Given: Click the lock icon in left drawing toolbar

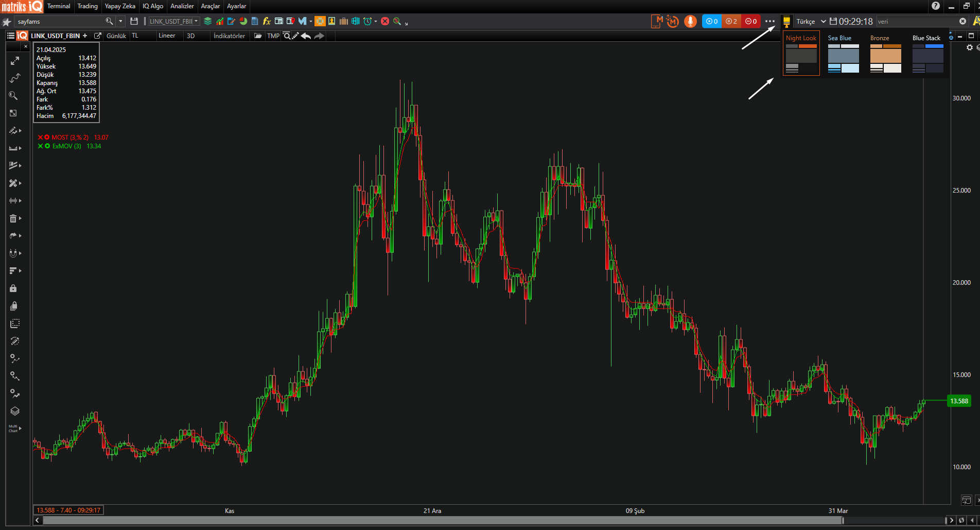Looking at the screenshot, I should (x=14, y=288).
